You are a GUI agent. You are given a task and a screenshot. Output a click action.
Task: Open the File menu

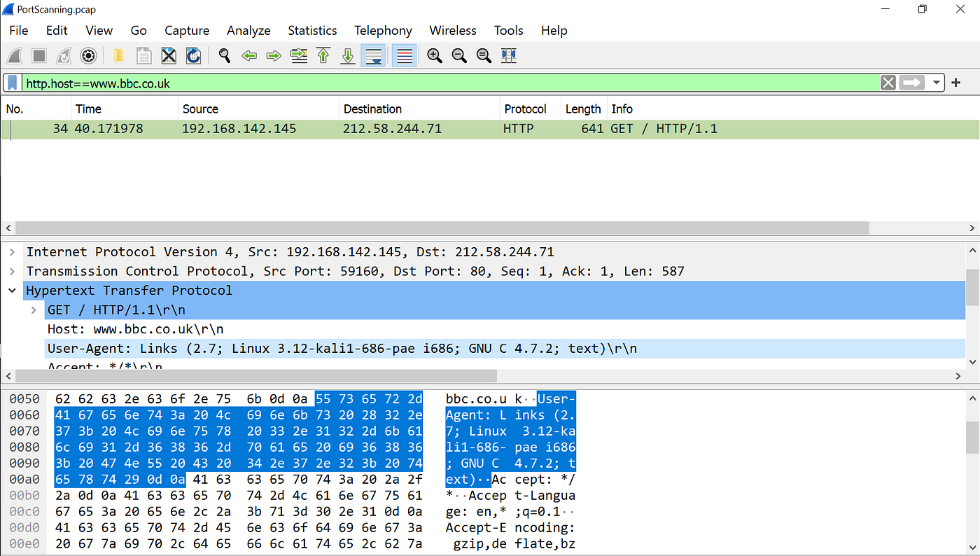(19, 31)
